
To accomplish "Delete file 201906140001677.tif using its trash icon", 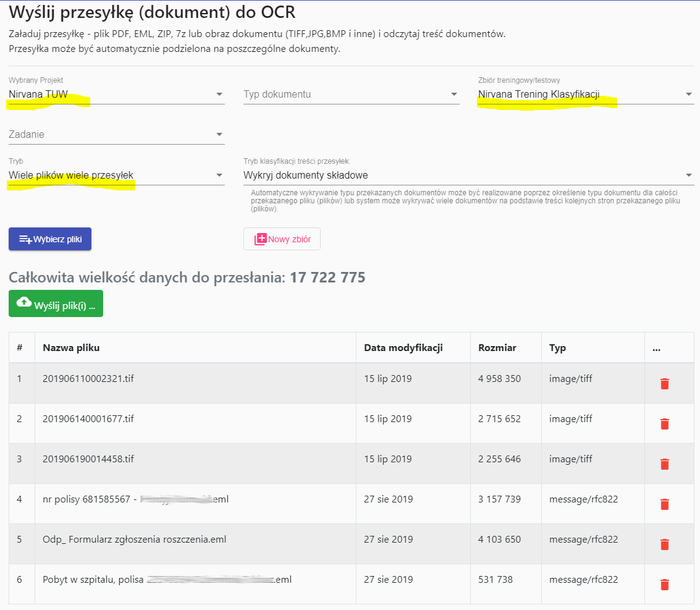I will (665, 424).
